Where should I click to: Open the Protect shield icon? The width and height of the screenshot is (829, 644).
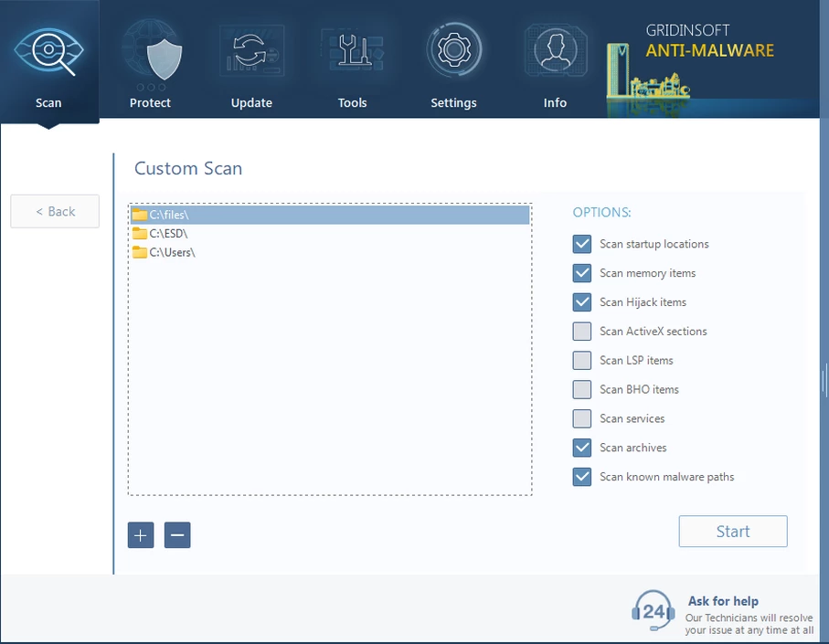coord(151,53)
